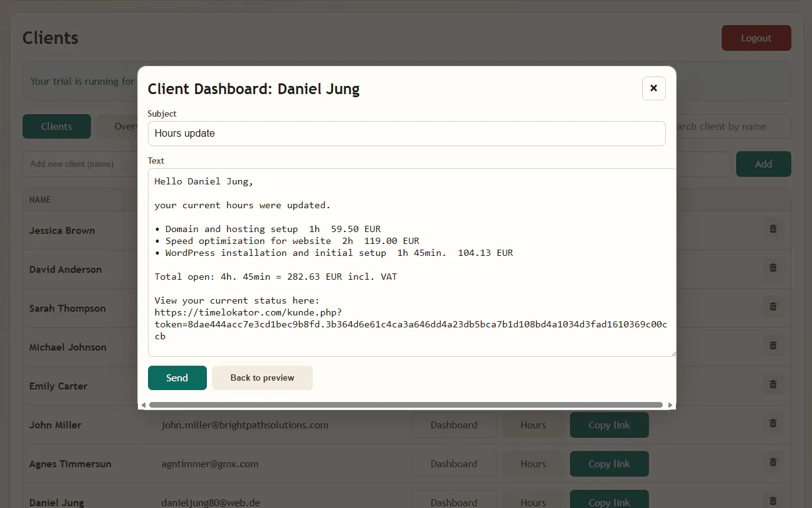
Task: Click the 'Clients' page heading
Action: point(50,38)
